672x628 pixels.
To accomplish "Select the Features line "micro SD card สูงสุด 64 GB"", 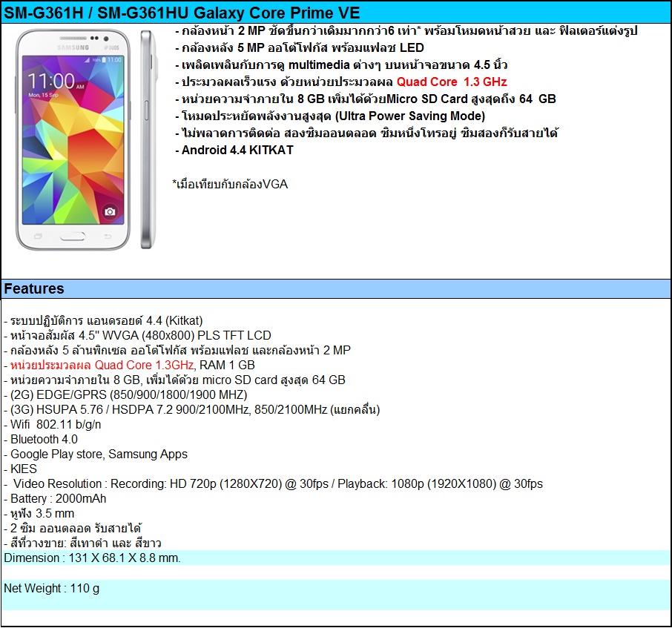I will (x=174, y=380).
